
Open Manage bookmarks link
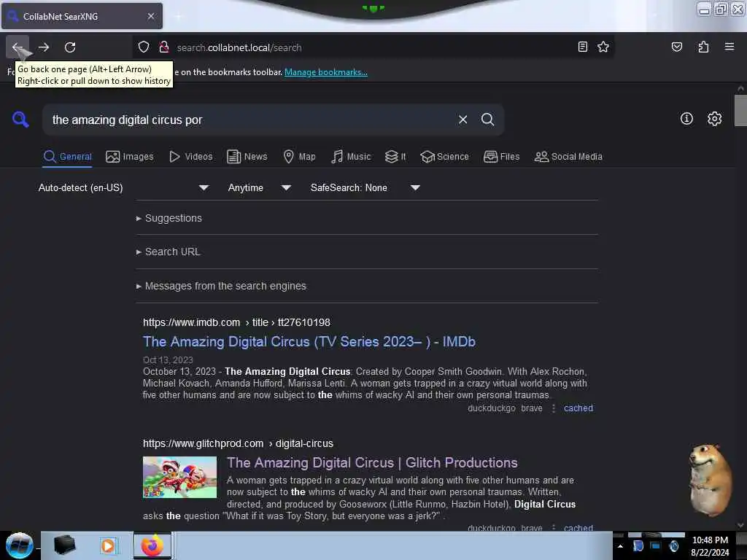pyautogui.click(x=326, y=72)
